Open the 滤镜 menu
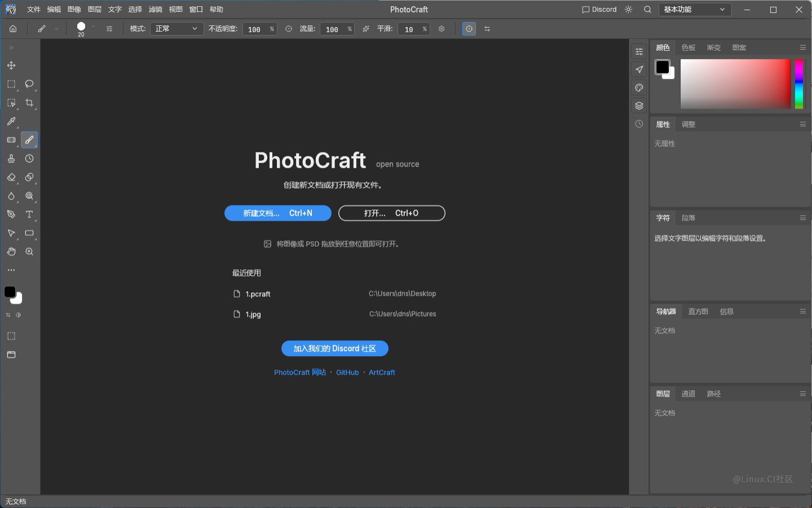 pyautogui.click(x=155, y=10)
